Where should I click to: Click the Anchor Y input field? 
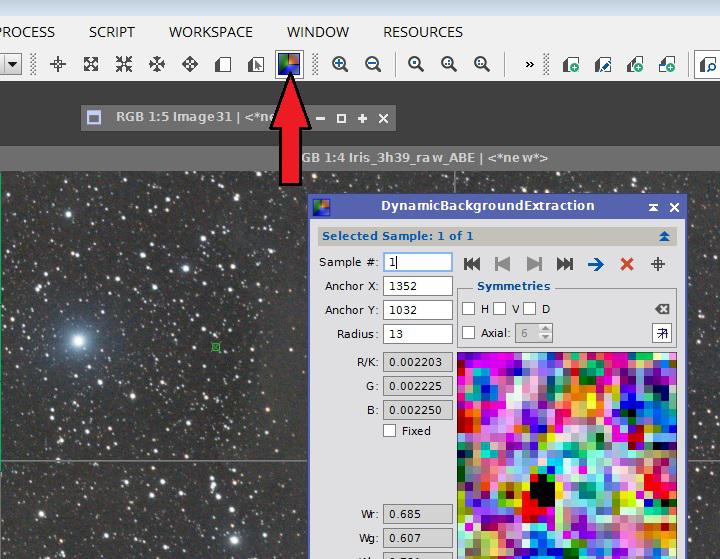pyautogui.click(x=418, y=310)
